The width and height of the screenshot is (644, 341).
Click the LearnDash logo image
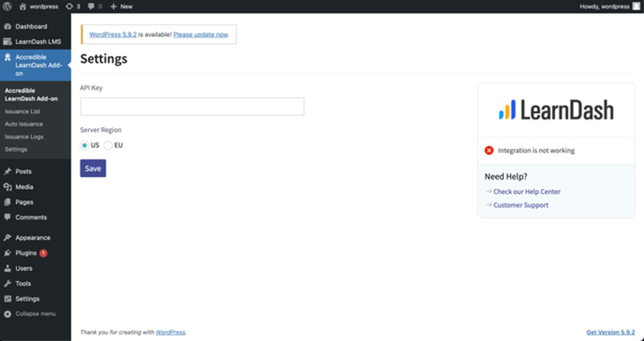tap(556, 110)
